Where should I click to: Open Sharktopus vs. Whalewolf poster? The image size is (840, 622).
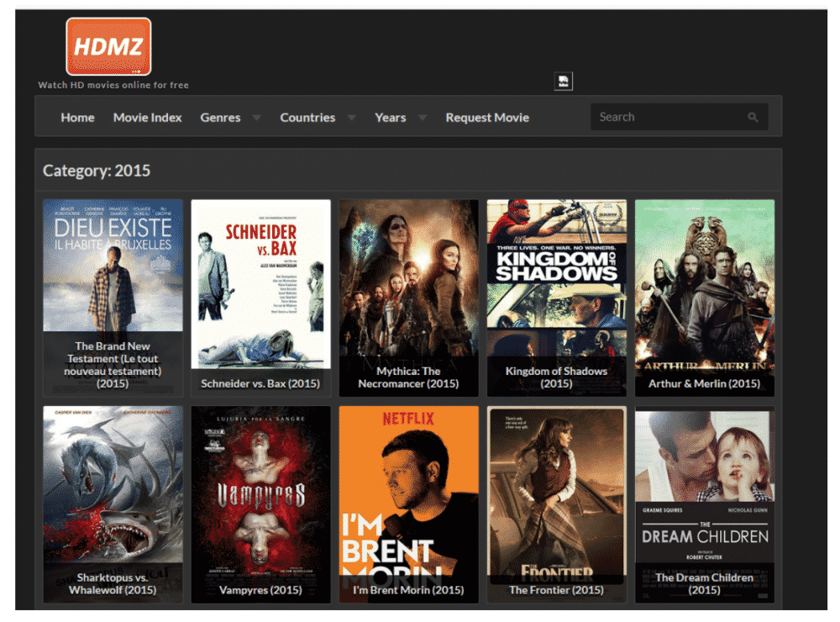[113, 504]
